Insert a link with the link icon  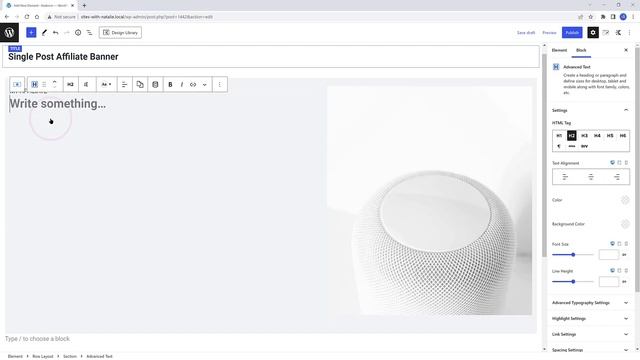pos(193,84)
